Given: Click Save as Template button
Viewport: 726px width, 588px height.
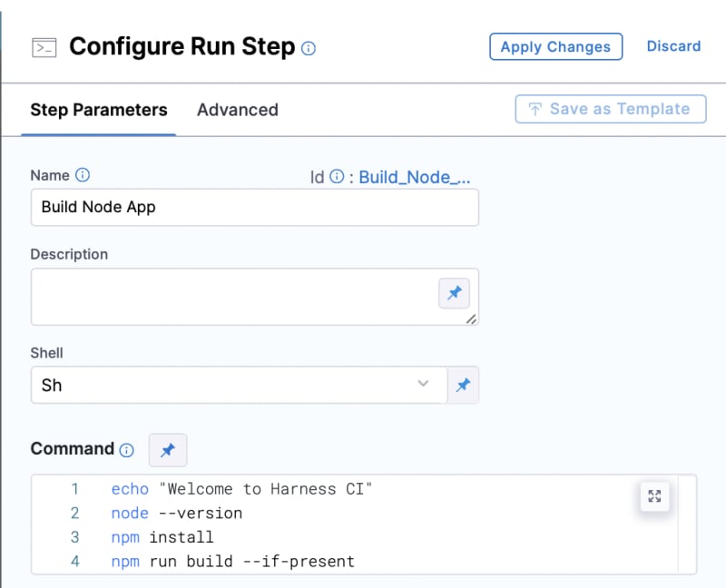Looking at the screenshot, I should tap(610, 109).
